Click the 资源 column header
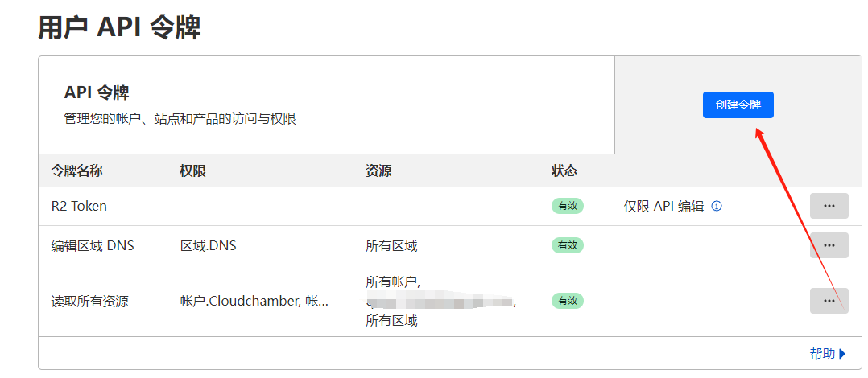The width and height of the screenshot is (868, 378). pos(378,171)
